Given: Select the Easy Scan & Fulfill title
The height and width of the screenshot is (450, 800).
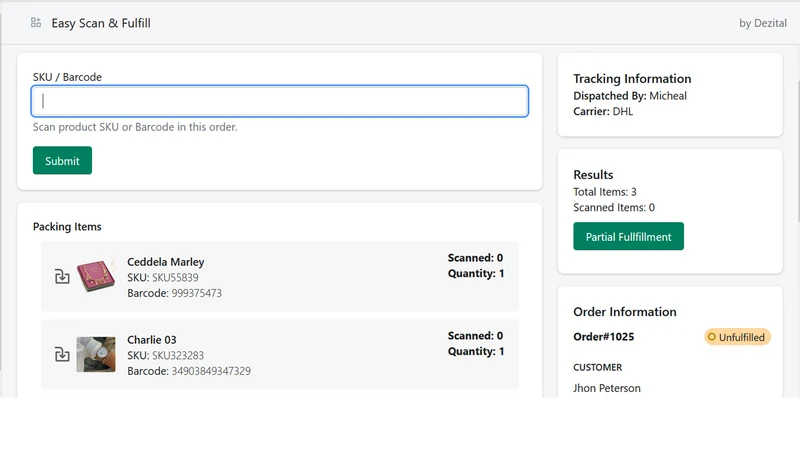Looking at the screenshot, I should (101, 23).
